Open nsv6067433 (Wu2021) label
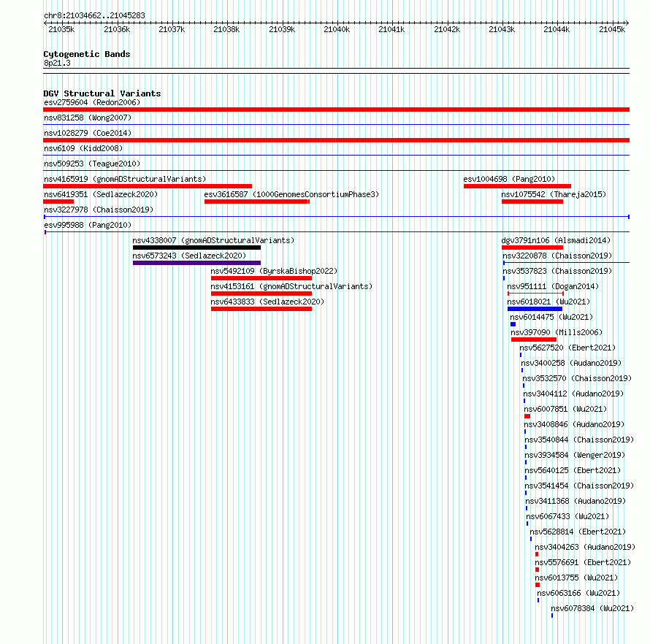This screenshot has width=650, height=644. (567, 516)
